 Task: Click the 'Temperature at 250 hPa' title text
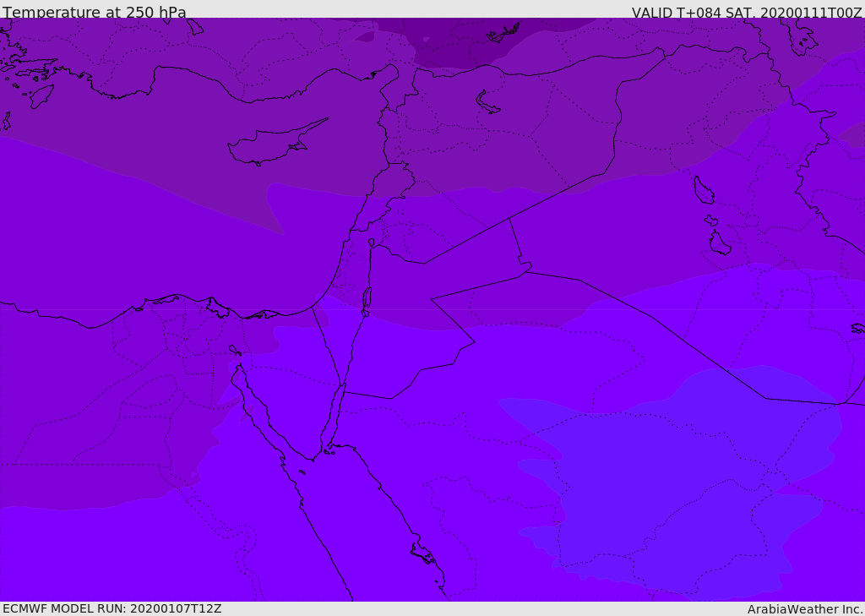[x=95, y=12]
